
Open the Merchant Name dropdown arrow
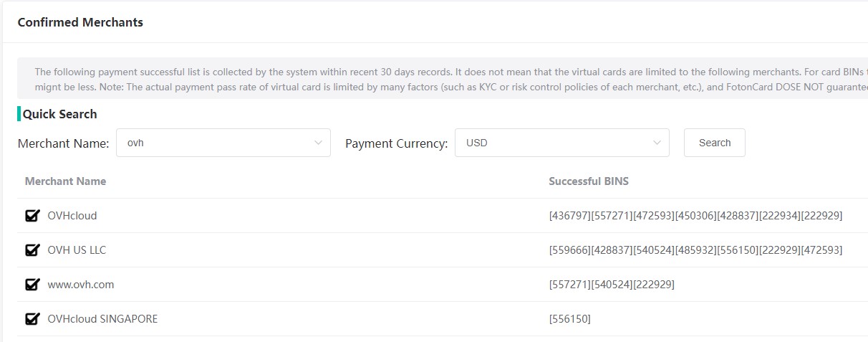(x=319, y=143)
